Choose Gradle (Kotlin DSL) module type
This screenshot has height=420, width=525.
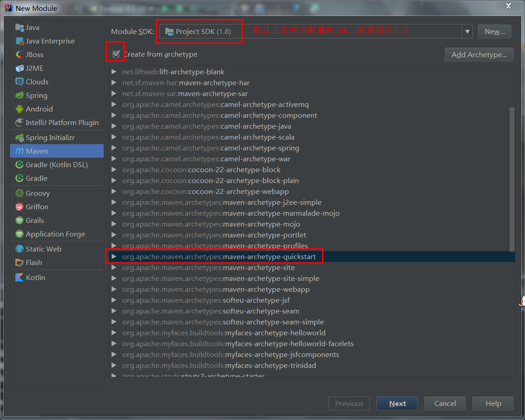click(57, 165)
